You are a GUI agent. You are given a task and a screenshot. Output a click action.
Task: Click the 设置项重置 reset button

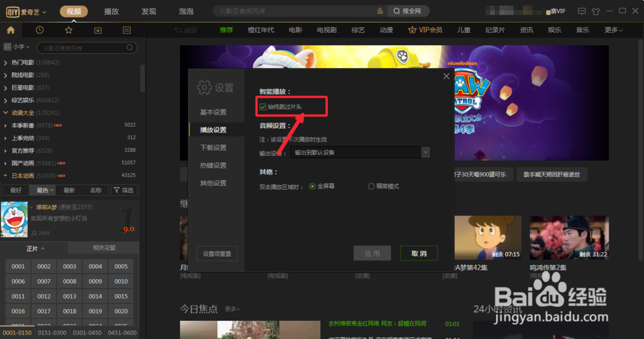tap(217, 253)
